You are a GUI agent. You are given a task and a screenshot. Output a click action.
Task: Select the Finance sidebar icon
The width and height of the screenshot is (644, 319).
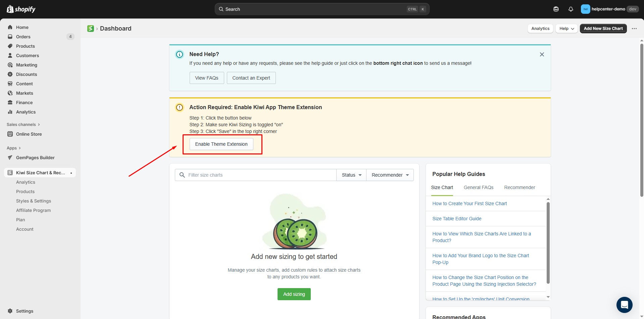[10, 102]
